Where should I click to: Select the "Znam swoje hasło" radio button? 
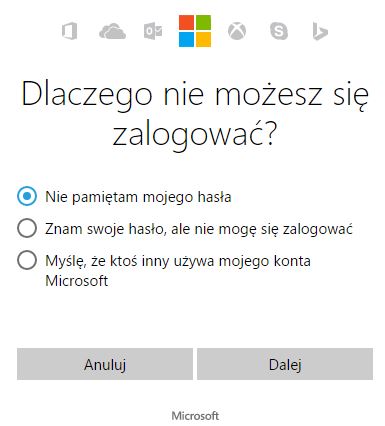coord(27,228)
